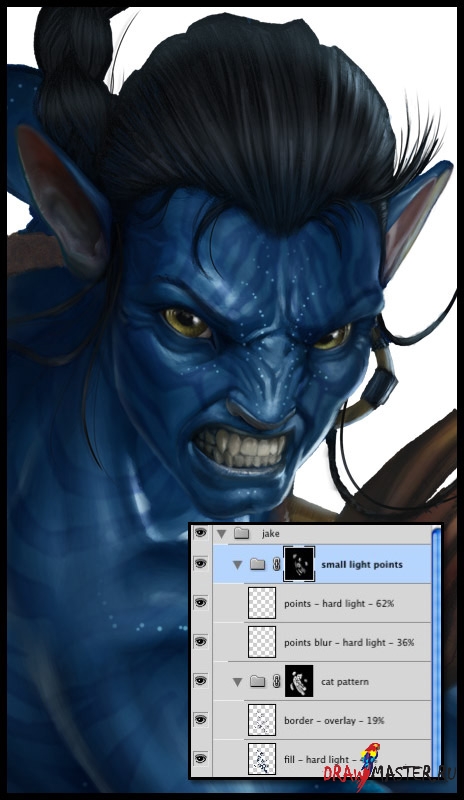
Task: Select the cat pattern mask thumbnail
Action: tap(299, 681)
